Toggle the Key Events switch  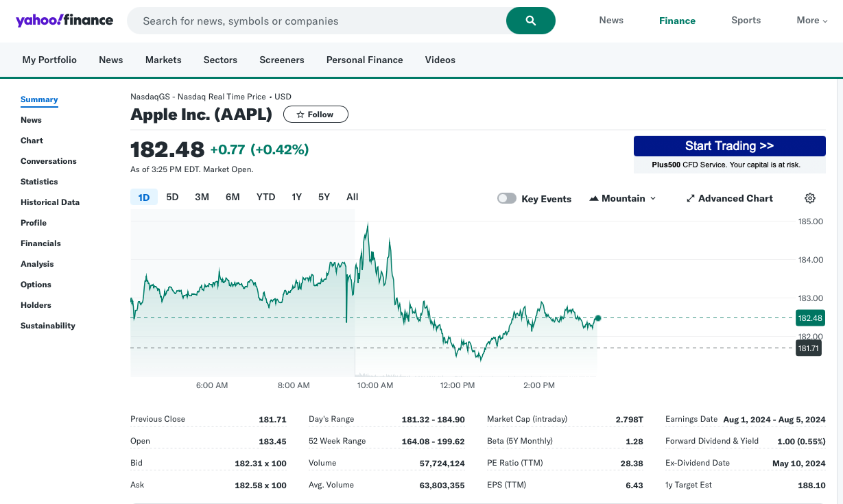[x=507, y=198]
